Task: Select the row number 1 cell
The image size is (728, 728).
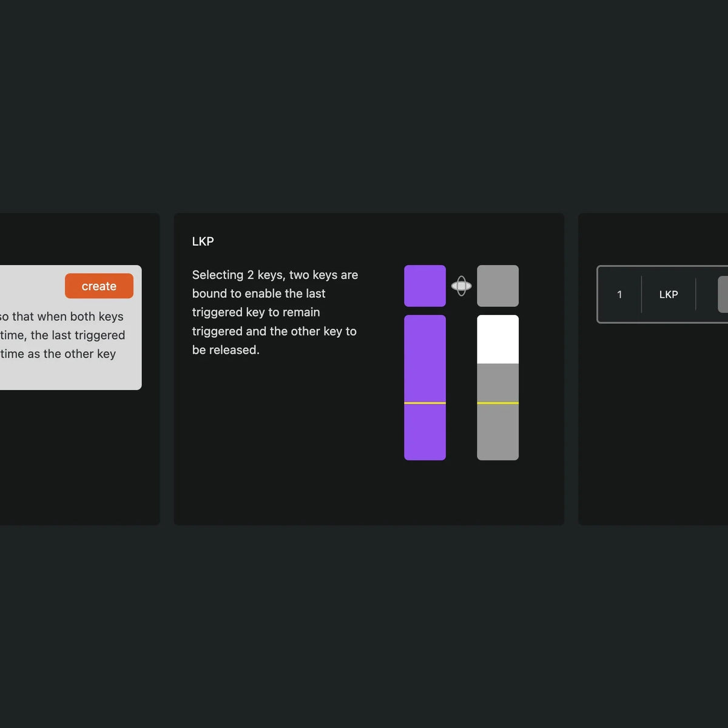Action: 619,294
